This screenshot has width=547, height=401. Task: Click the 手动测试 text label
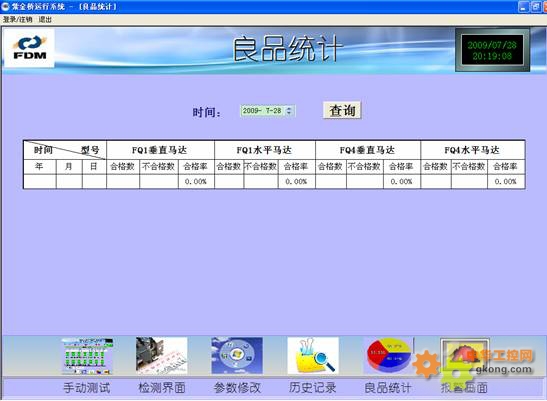pos(87,388)
